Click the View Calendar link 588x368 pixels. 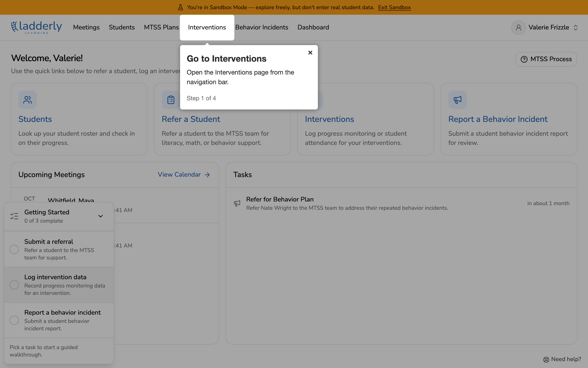click(x=184, y=174)
